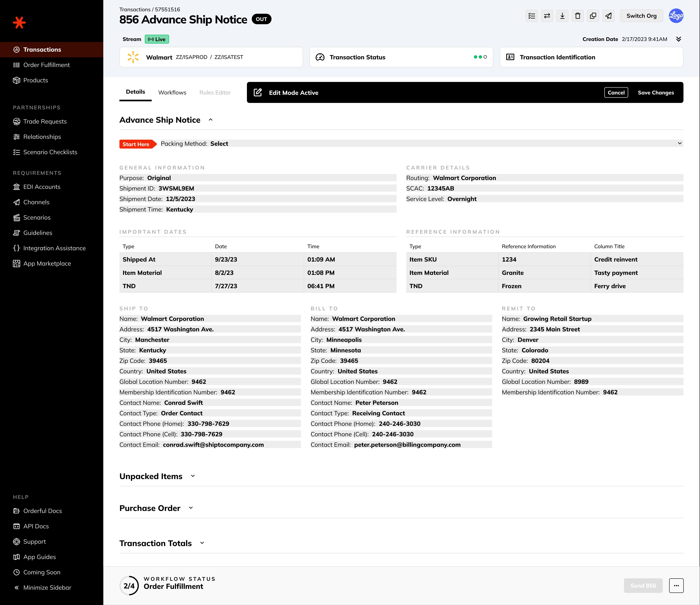Click the red asterisk Orderful logo
700x605 pixels.
click(19, 23)
